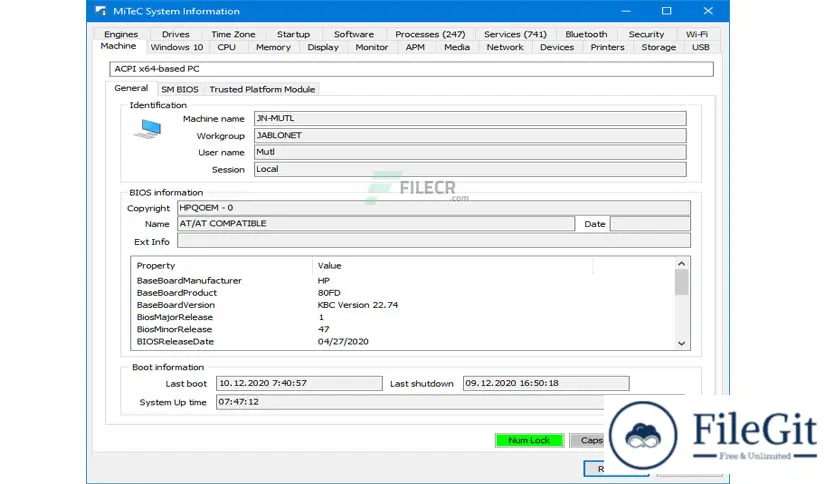Open the Trusted Platform Module sub-tab
The height and width of the screenshot is (484, 836).
point(262,90)
